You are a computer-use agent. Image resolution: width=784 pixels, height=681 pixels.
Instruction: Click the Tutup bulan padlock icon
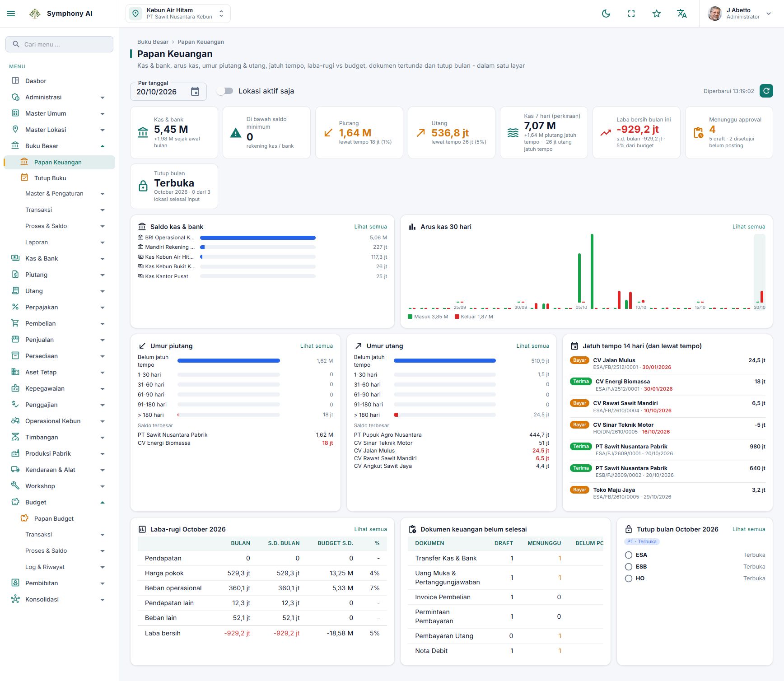click(143, 186)
